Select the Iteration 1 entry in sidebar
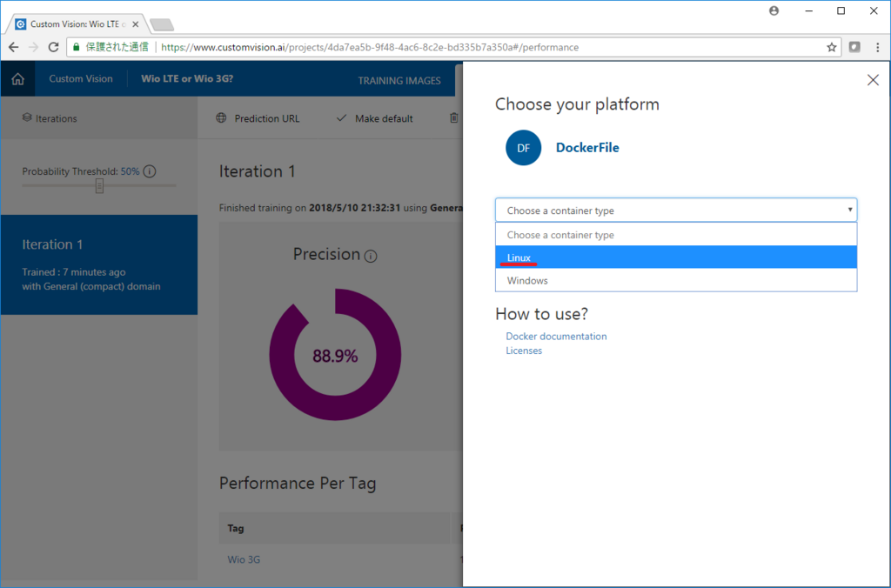 tap(99, 264)
